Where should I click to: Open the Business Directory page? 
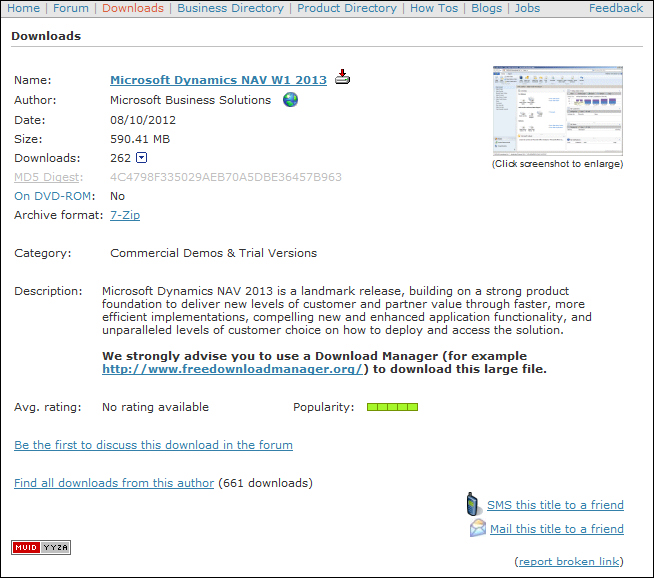[x=230, y=8]
